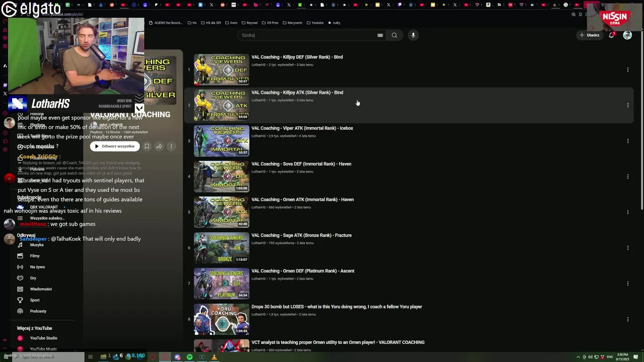Open YouTube Studio sidebar link
The image size is (644, 362).
pyautogui.click(x=44, y=338)
